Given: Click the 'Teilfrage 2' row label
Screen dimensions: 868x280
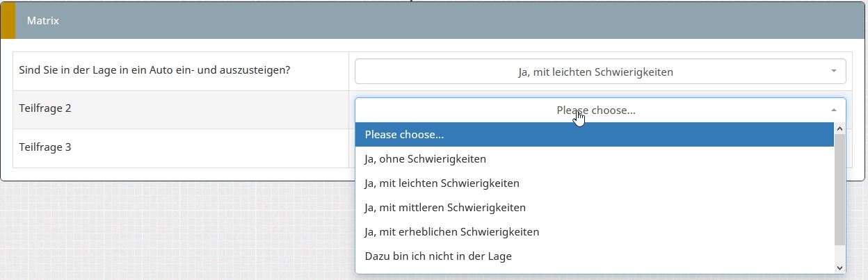Looking at the screenshot, I should (x=45, y=109).
